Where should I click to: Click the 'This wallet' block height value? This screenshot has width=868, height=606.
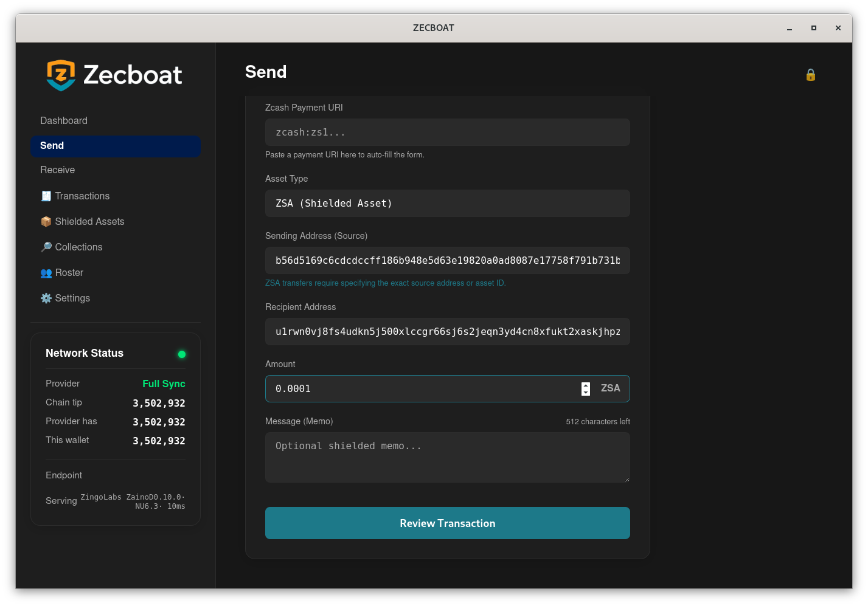pos(159,441)
